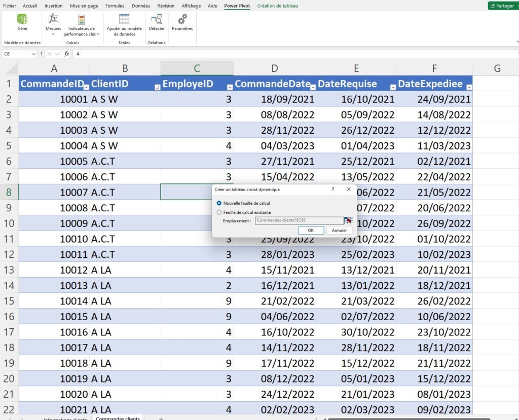This screenshot has width=519, height=420.
Task: Click the cell showing 24/09/2021
Action: [x=434, y=99]
